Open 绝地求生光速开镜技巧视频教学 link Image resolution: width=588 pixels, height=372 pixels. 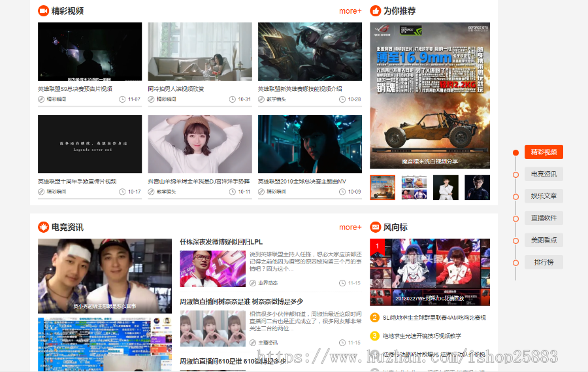click(x=422, y=335)
